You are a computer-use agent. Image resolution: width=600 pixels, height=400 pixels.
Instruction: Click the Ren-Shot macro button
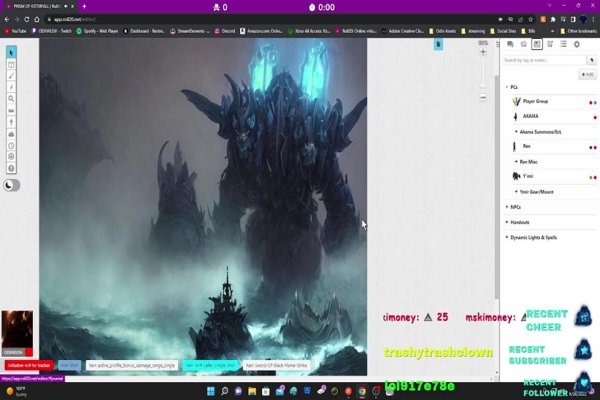[70, 365]
